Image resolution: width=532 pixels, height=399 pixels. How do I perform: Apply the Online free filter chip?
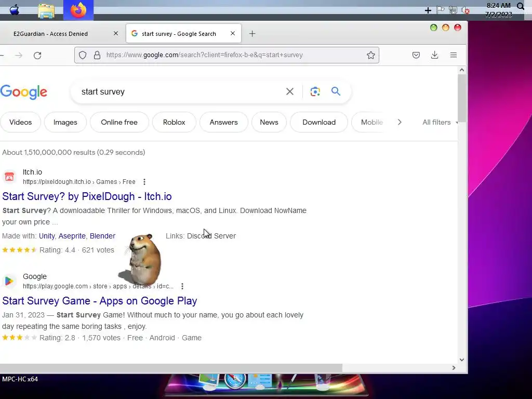tap(119, 122)
